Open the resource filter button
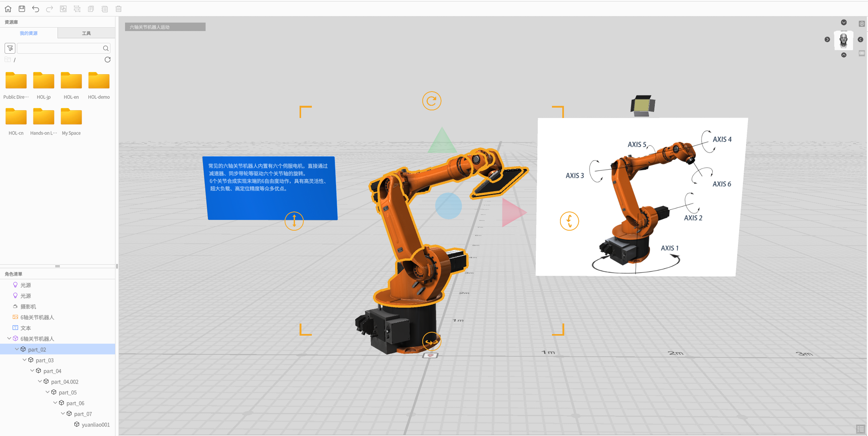 coord(10,48)
